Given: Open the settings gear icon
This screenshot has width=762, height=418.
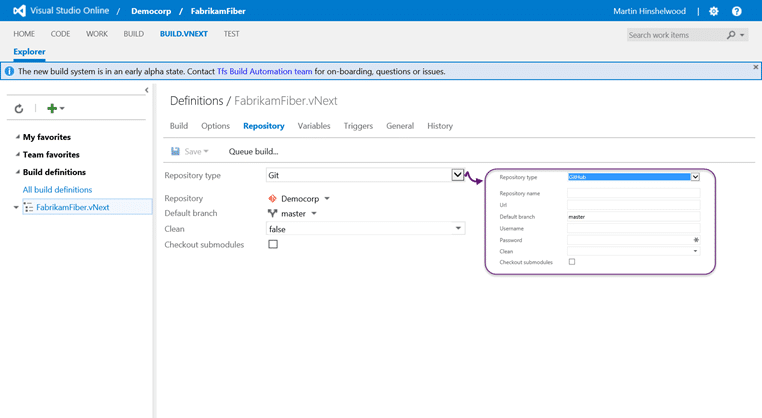Looking at the screenshot, I should [x=713, y=11].
